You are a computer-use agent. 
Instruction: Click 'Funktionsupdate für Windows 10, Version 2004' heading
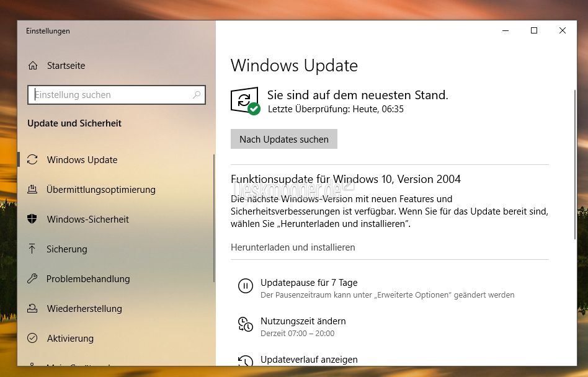[345, 179]
